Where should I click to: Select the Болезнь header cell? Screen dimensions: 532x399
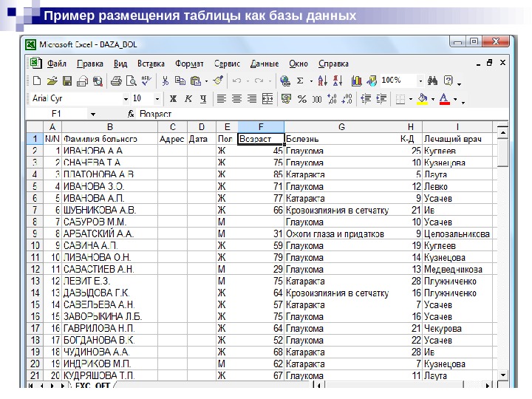(341, 139)
